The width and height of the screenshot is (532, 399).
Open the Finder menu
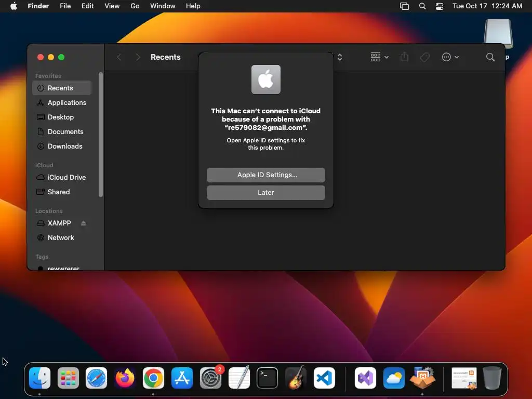(38, 6)
